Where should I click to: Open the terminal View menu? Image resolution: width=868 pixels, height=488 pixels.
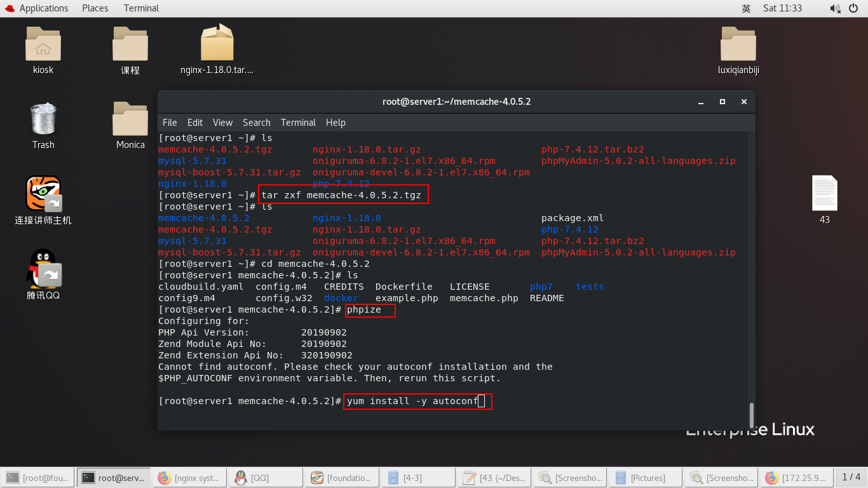tap(222, 123)
